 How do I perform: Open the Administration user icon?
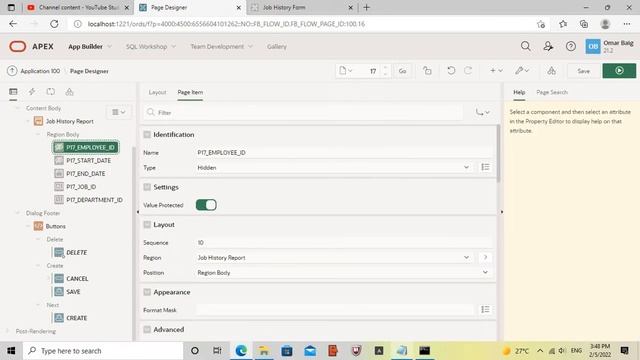pos(548,47)
